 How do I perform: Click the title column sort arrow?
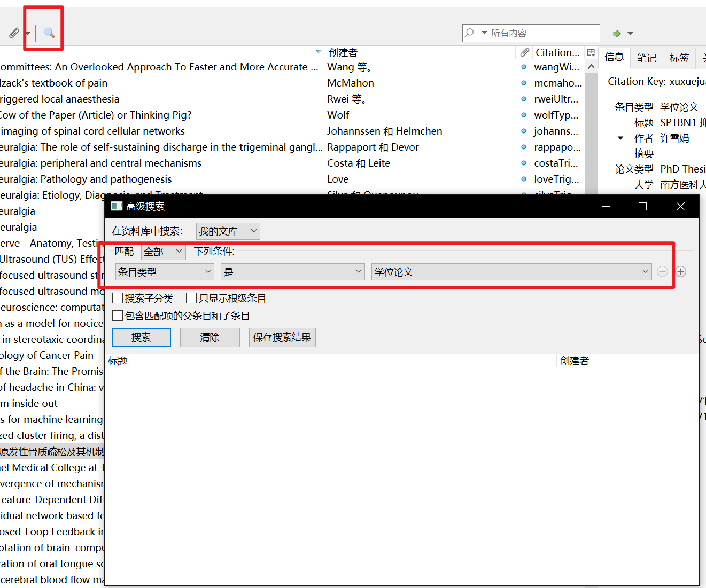(319, 52)
